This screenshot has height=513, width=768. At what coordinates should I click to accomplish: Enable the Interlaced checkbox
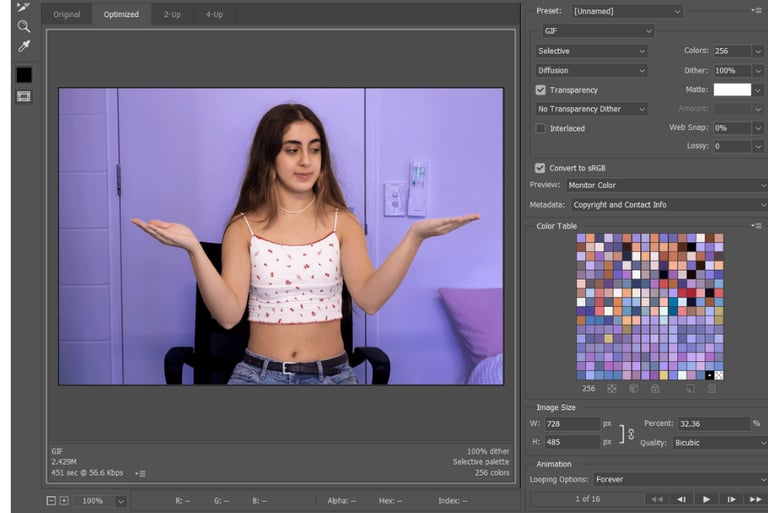pos(541,128)
